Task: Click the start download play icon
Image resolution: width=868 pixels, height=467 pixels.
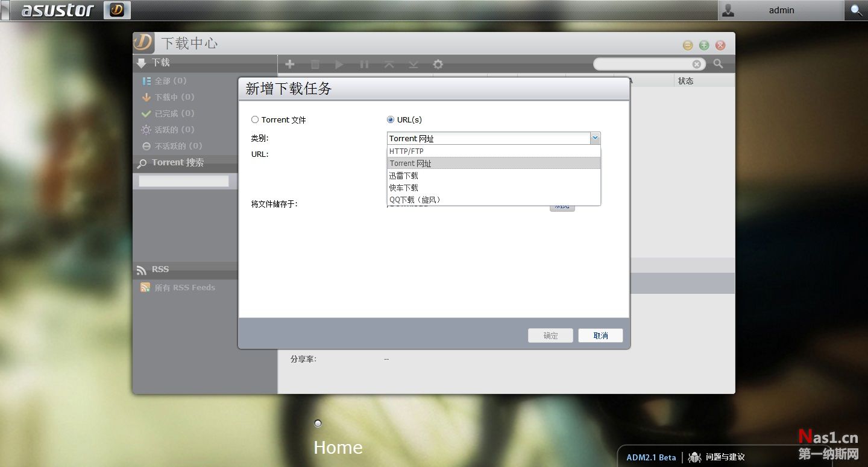Action: click(x=339, y=64)
